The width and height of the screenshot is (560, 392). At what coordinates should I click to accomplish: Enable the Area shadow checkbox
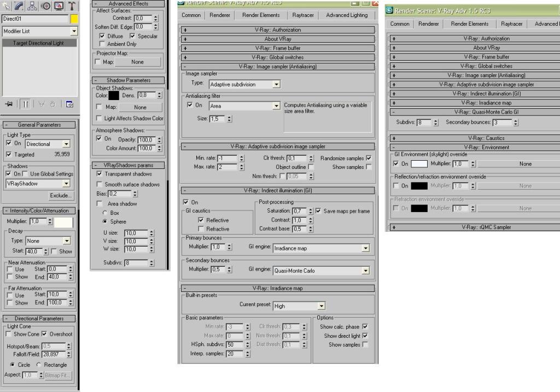tap(100, 203)
